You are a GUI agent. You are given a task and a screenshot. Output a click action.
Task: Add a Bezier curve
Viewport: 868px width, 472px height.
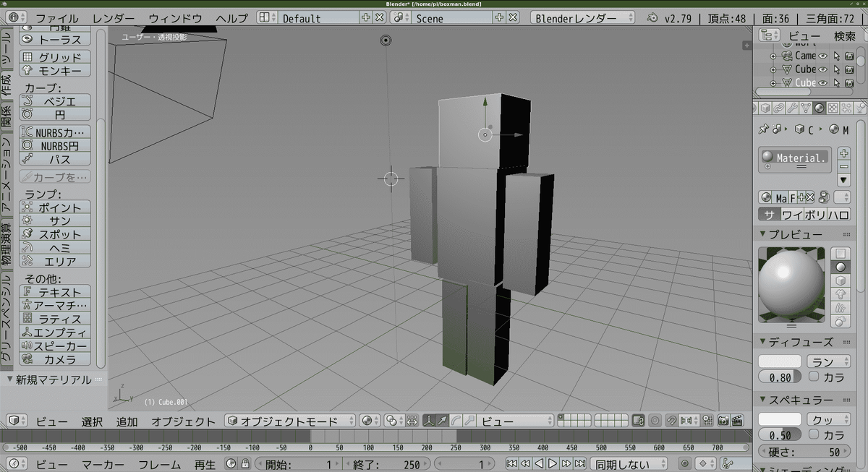[x=54, y=101]
